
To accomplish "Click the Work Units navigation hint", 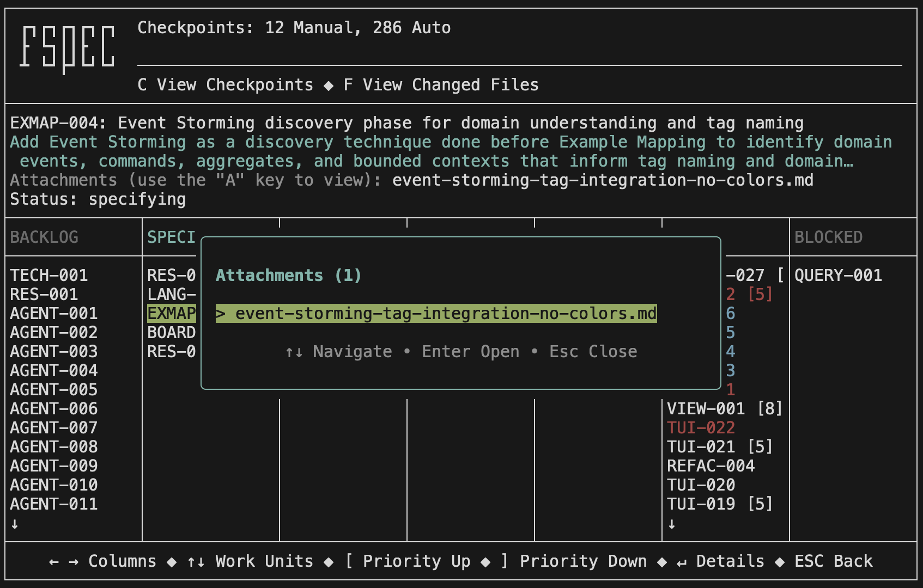I will coord(250,561).
